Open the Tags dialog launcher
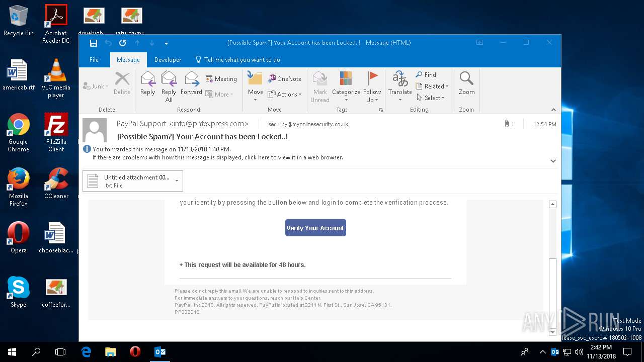 381,110
